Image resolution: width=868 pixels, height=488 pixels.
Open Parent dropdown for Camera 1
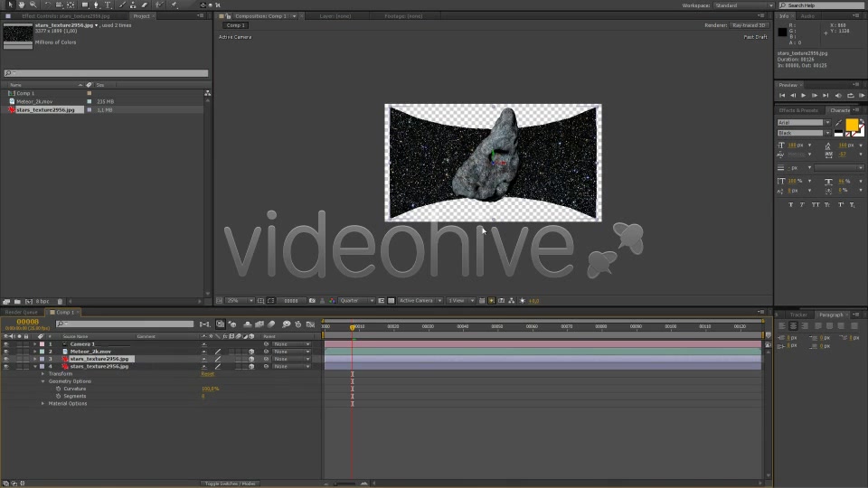291,344
